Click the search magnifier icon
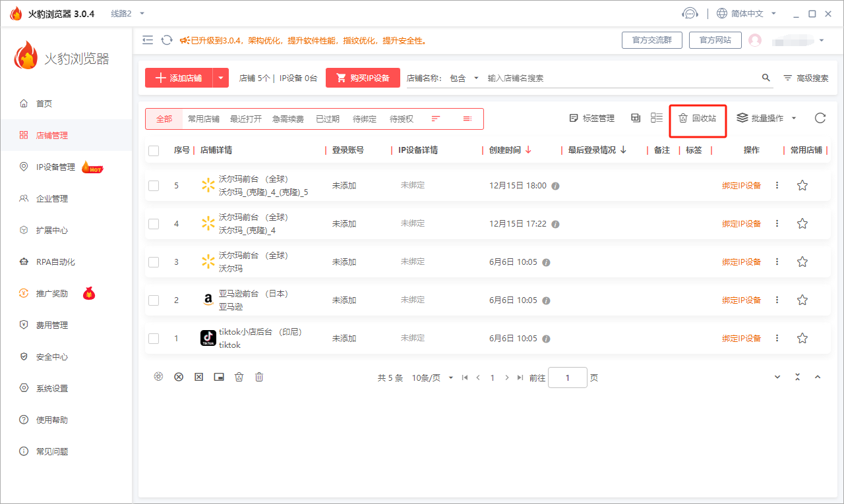This screenshot has width=844, height=504. point(766,78)
